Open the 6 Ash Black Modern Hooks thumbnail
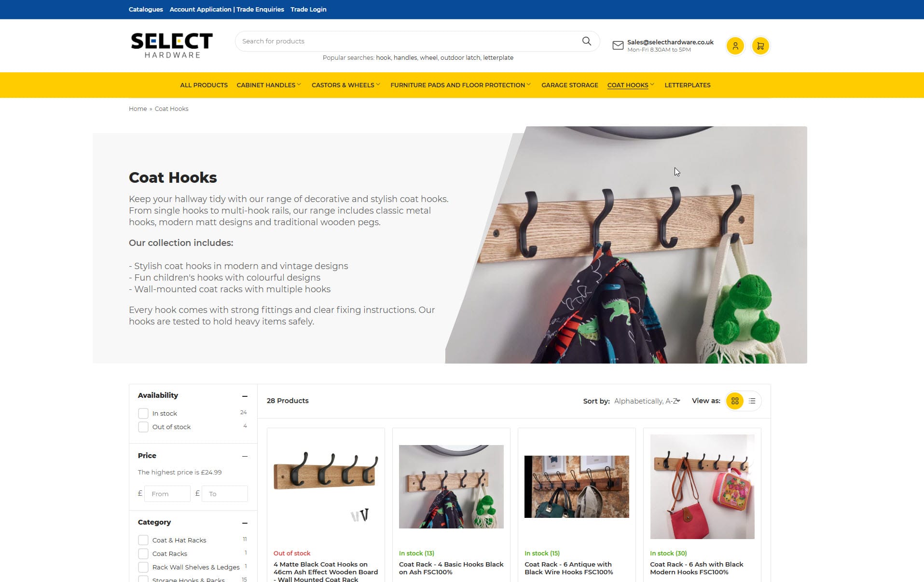Screen dimensions: 924x582 click(702, 487)
